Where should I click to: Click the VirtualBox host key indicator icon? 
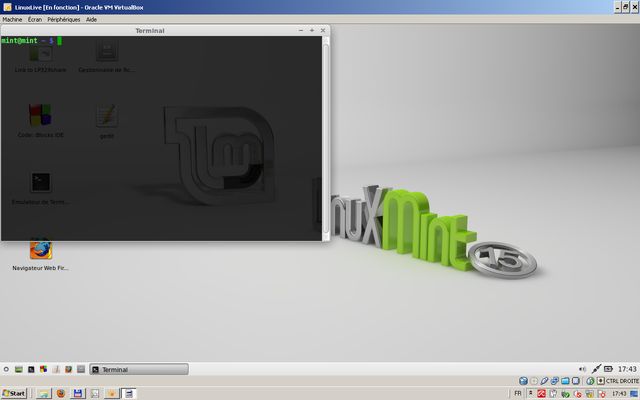click(600, 381)
